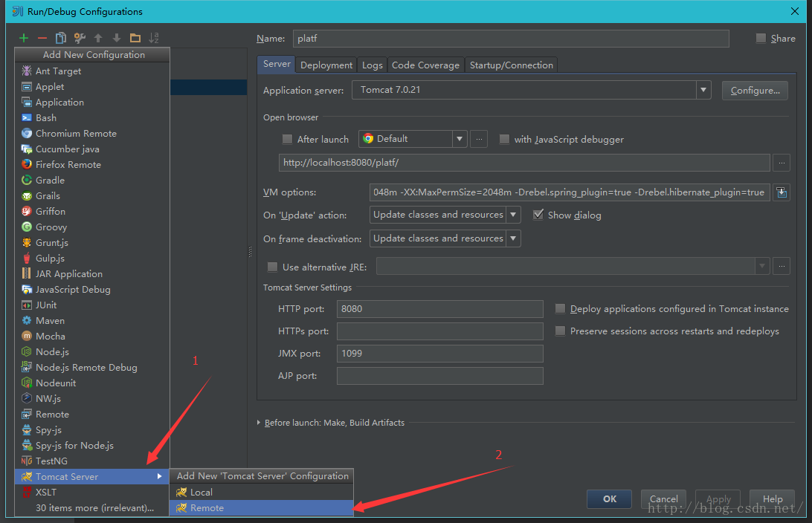Viewport: 812px width, 523px height.
Task: Select Remote Tomcat Server configuration
Action: [x=262, y=508]
